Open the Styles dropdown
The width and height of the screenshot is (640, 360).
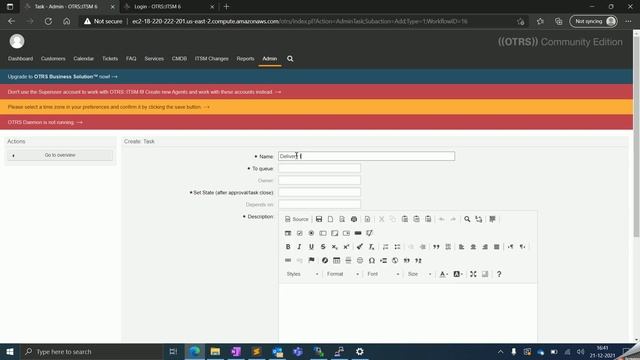pos(302,274)
